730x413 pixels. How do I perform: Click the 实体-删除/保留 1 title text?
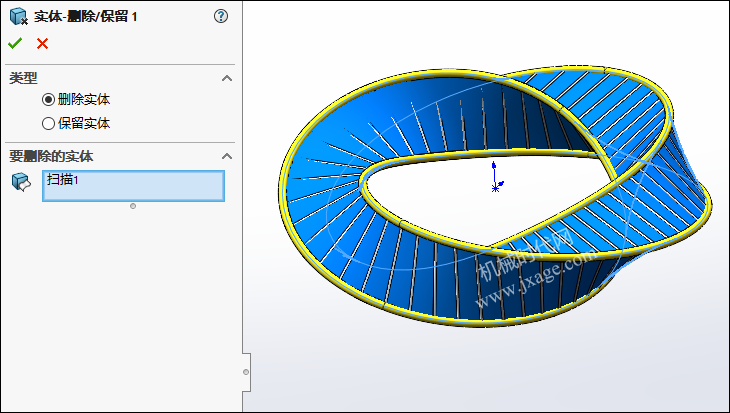pos(86,17)
